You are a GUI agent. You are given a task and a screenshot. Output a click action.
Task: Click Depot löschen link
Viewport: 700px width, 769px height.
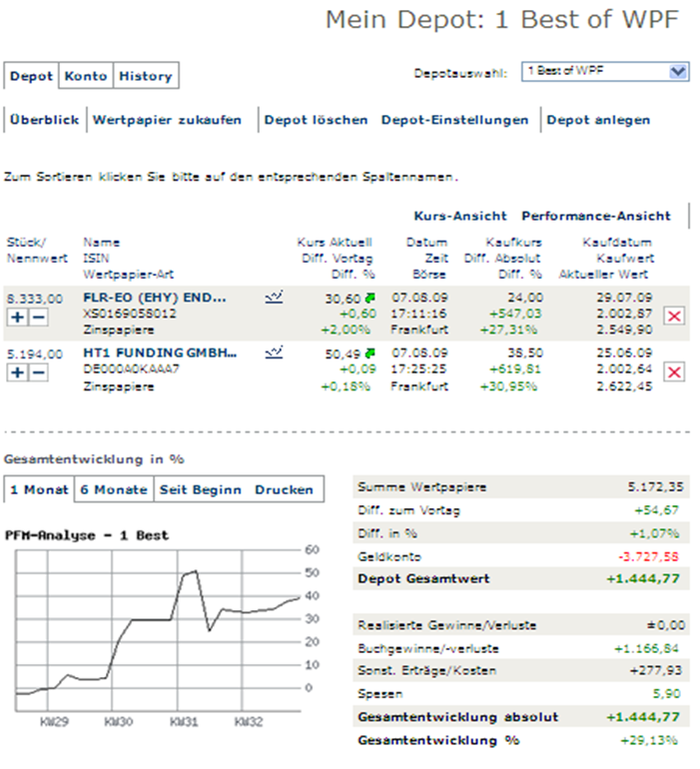[x=316, y=120]
